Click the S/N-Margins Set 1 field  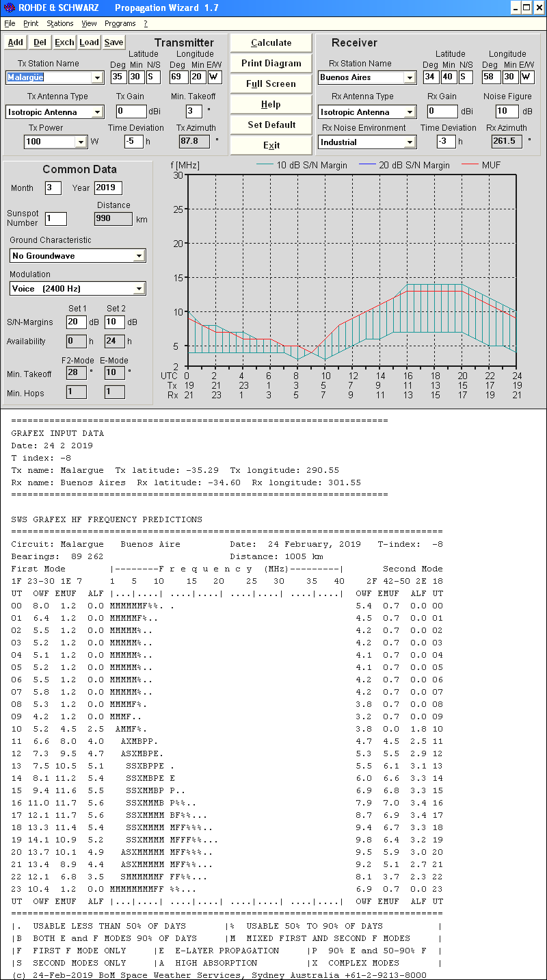pos(76,322)
